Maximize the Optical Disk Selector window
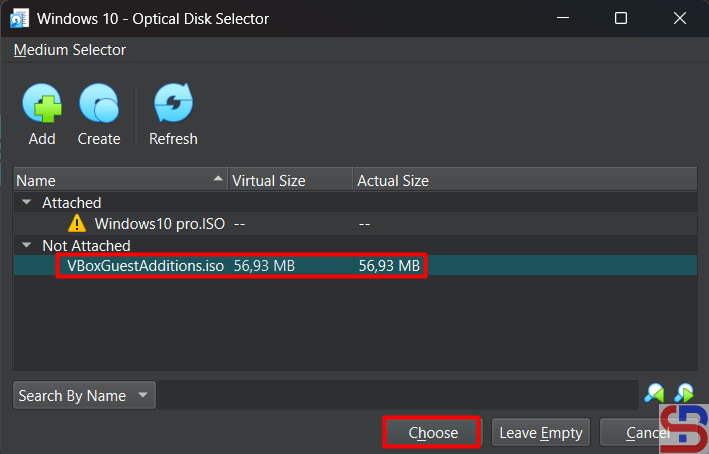Viewport: 709px width, 454px height. (x=621, y=18)
